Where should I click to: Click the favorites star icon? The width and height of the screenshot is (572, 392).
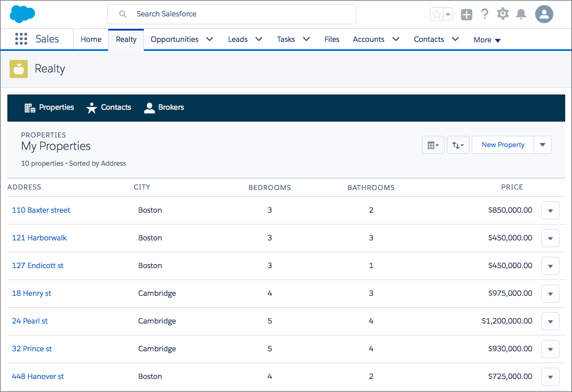pyautogui.click(x=436, y=15)
